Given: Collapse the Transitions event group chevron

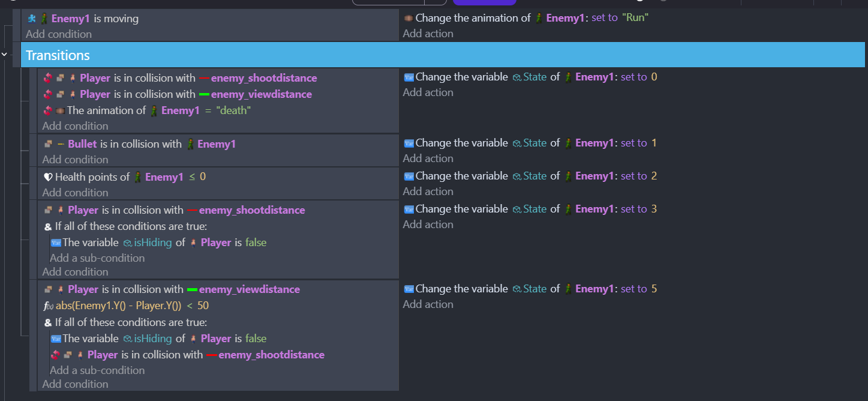Looking at the screenshot, I should point(5,55).
